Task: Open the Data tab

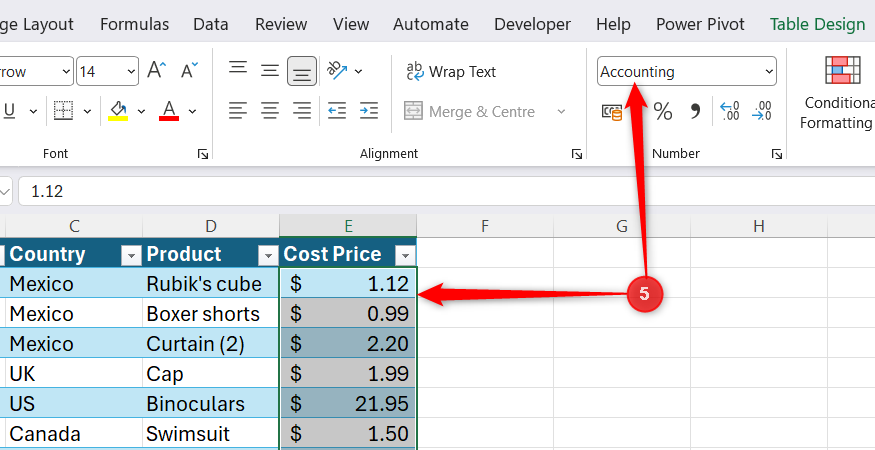Action: [210, 25]
